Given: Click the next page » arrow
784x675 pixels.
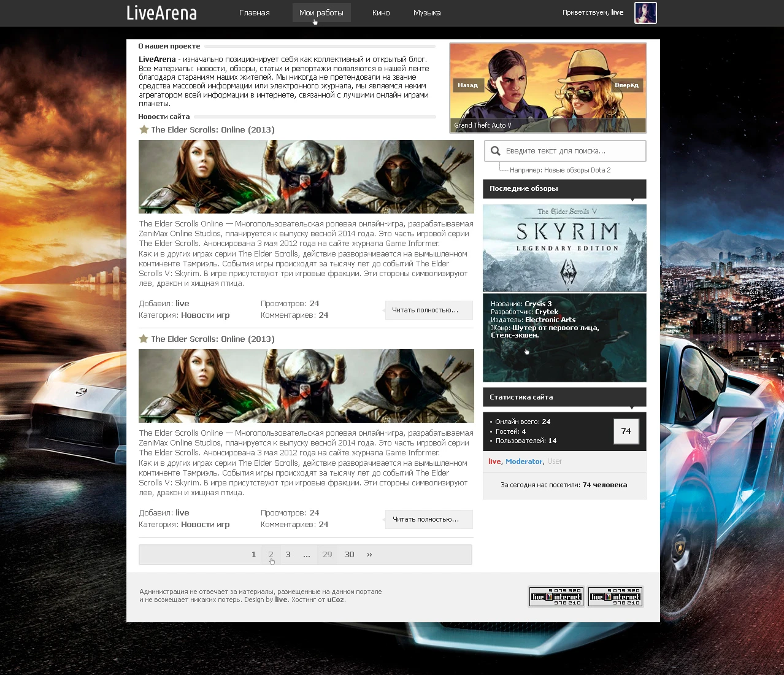Looking at the screenshot, I should tap(369, 555).
